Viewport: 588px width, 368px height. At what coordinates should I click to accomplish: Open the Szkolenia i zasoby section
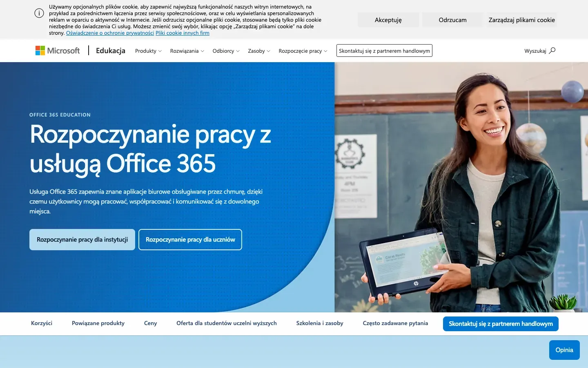(320, 323)
